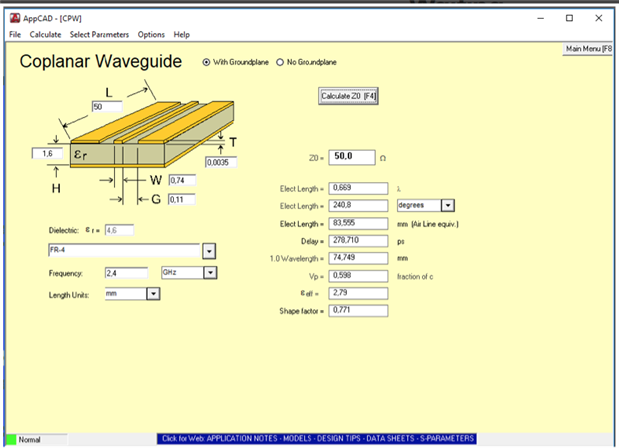
Task: Click Elect Length field showing 83,555
Action: pos(358,223)
